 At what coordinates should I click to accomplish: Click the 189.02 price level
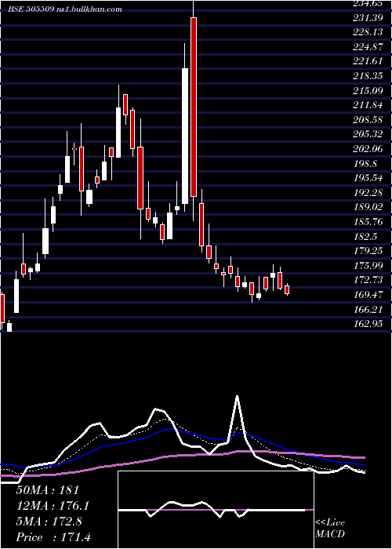click(x=368, y=207)
